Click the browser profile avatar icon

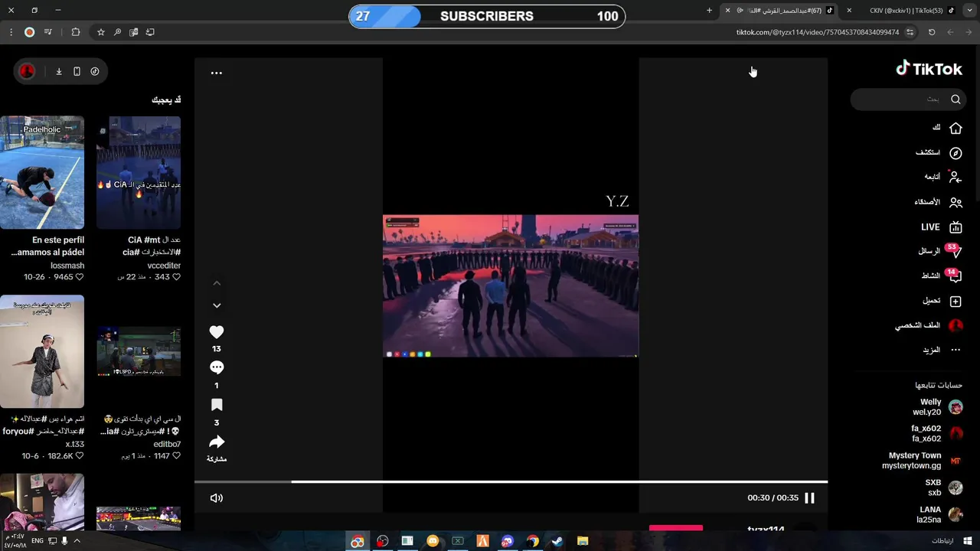click(29, 32)
